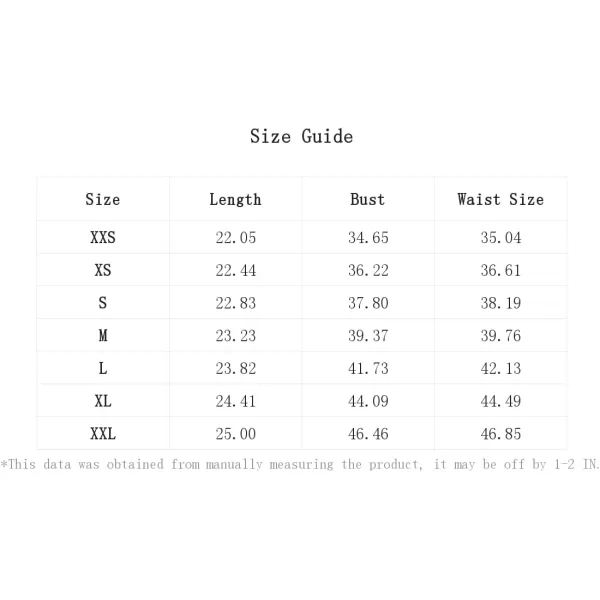Select the Bust column header
This screenshot has width=600, height=600.
point(367,199)
